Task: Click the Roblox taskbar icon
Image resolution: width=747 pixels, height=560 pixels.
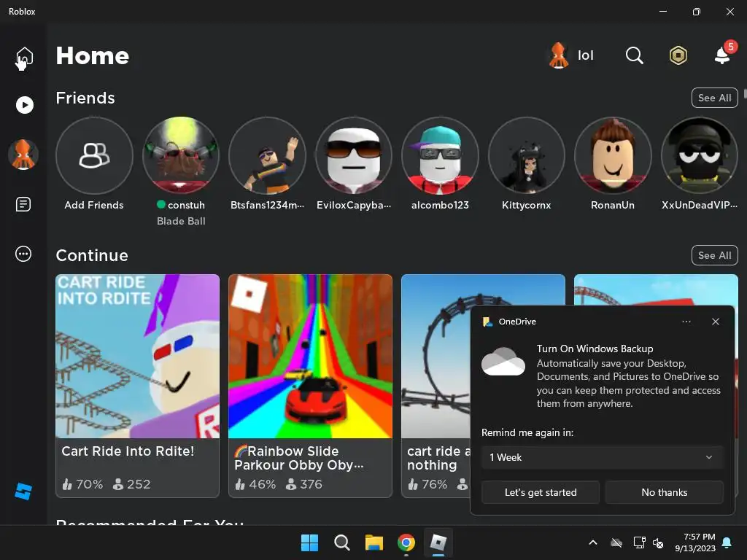Action: pyautogui.click(x=438, y=542)
